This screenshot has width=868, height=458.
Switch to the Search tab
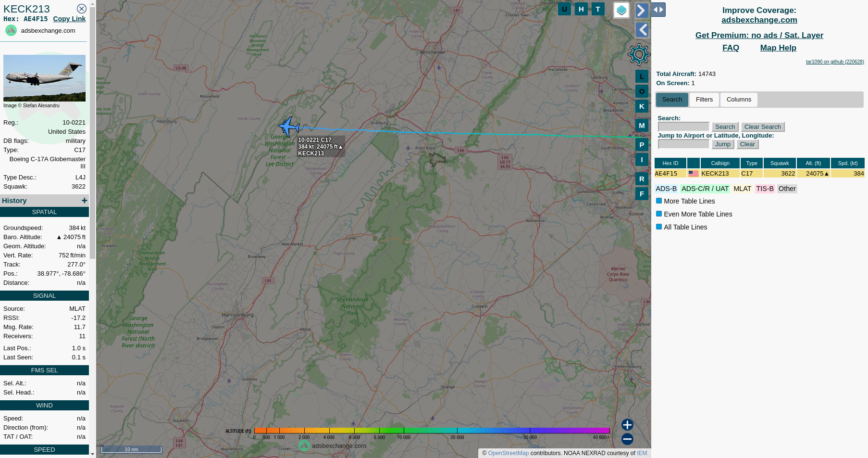[x=672, y=100]
